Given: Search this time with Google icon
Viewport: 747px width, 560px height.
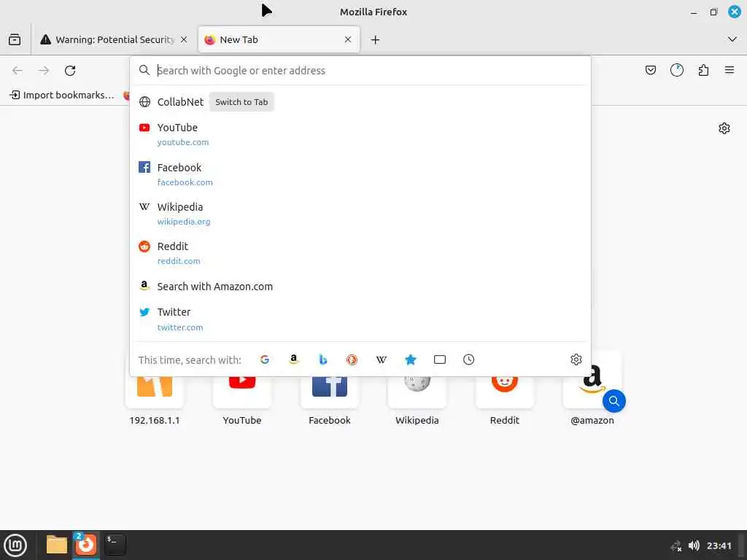Looking at the screenshot, I should click(265, 359).
